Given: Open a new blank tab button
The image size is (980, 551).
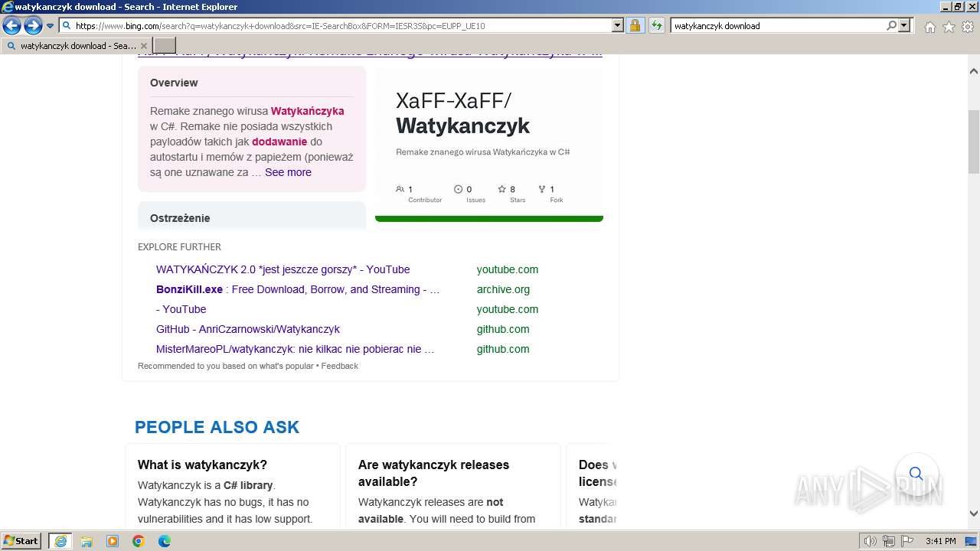Looking at the screenshot, I should pyautogui.click(x=165, y=46).
